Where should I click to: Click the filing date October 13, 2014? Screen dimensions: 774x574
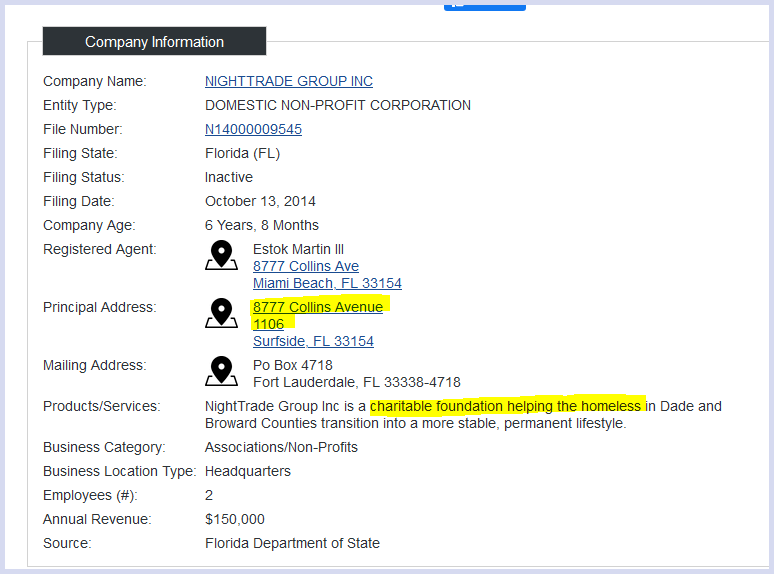coord(260,201)
